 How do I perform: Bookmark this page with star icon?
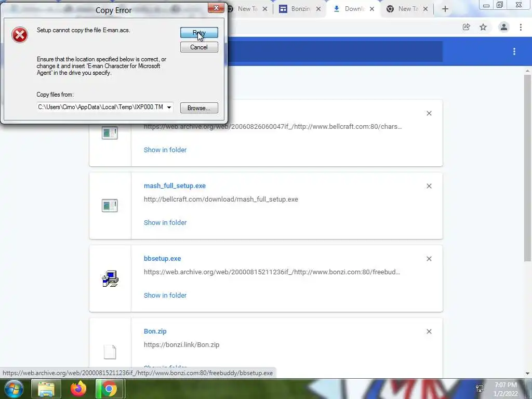pos(483,27)
